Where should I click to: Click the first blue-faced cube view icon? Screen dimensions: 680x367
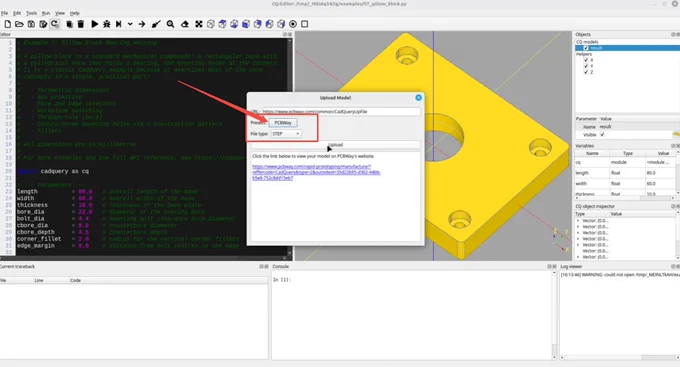point(222,24)
